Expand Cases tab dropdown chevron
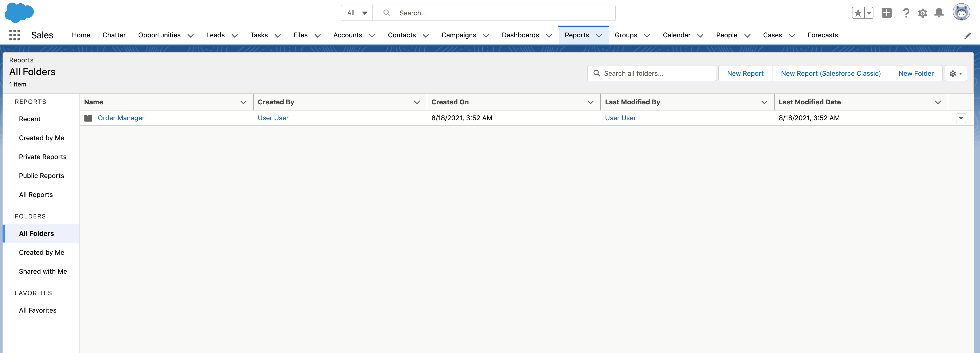Image resolution: width=980 pixels, height=353 pixels. [x=792, y=35]
